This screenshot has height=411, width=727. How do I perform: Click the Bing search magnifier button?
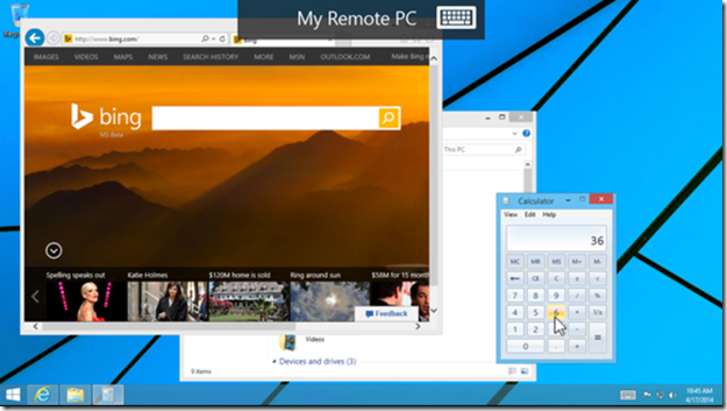pos(389,118)
